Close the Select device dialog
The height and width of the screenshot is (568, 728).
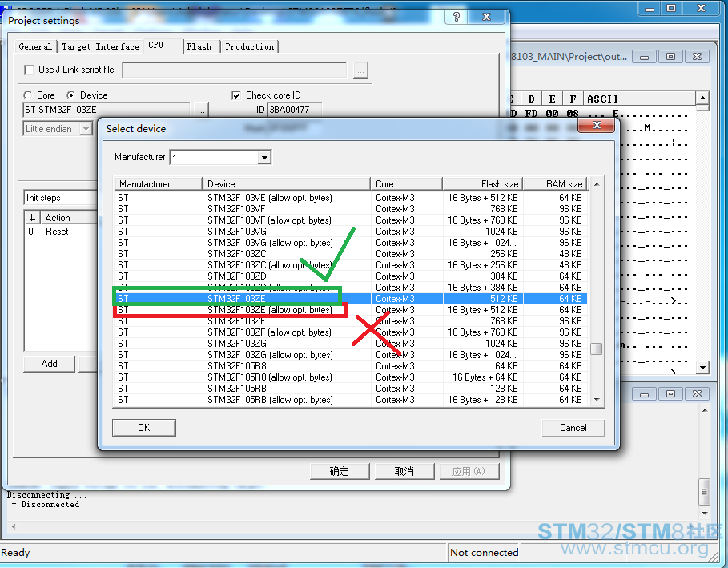(x=597, y=125)
